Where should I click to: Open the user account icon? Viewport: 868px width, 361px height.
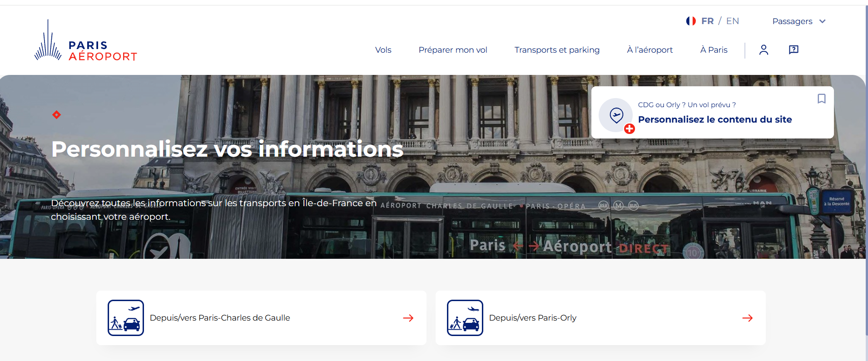[764, 50]
